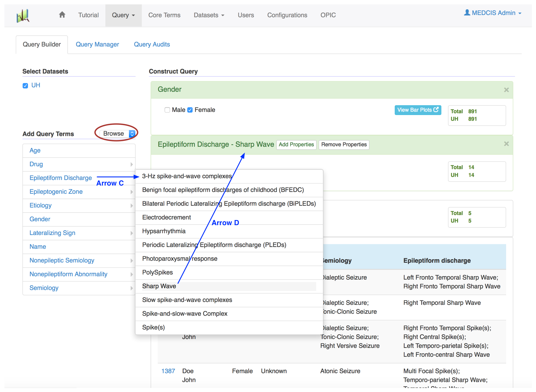Screen dimensions: 536x392
Task: Open patient record link 1387
Action: [x=168, y=371]
